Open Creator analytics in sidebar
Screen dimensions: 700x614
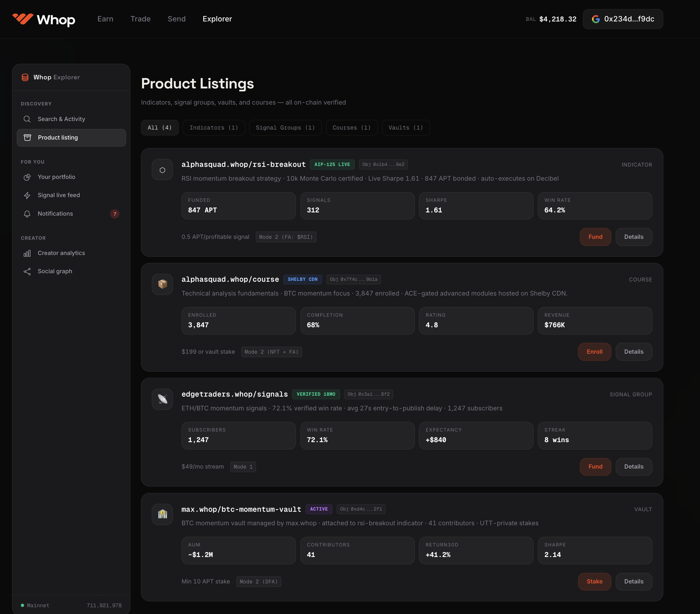point(71,253)
